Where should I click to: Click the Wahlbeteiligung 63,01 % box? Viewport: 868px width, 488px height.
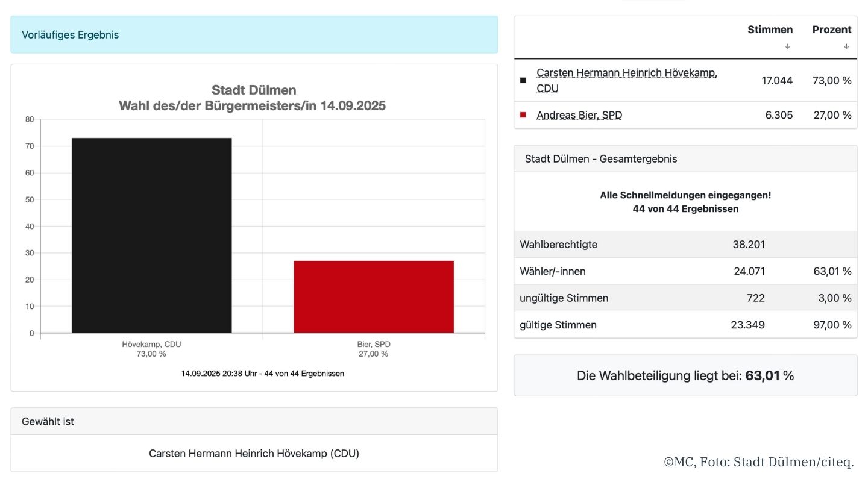pyautogui.click(x=685, y=376)
